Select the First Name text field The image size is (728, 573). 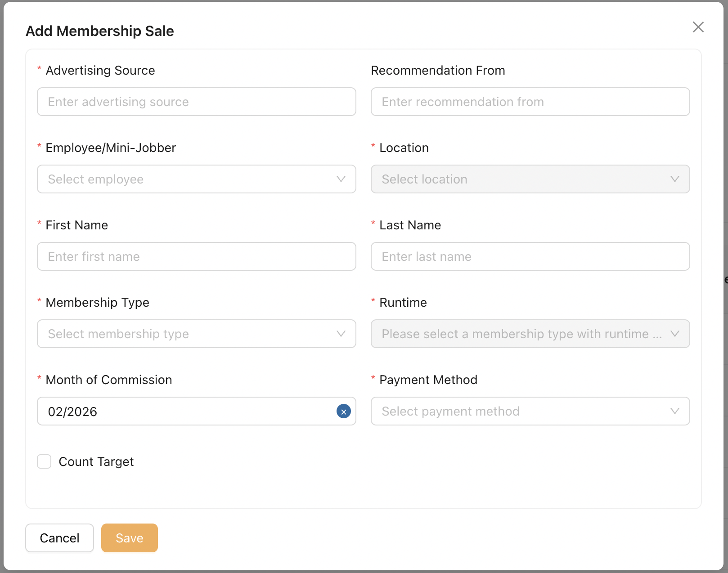196,256
